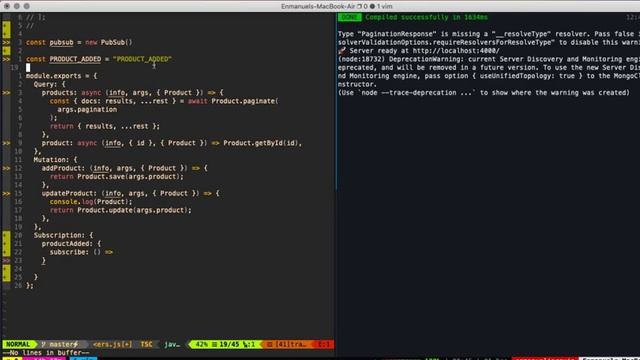Click 'PubSub()' constructor call
Viewport: 640px width, 360px height.
pos(116,42)
